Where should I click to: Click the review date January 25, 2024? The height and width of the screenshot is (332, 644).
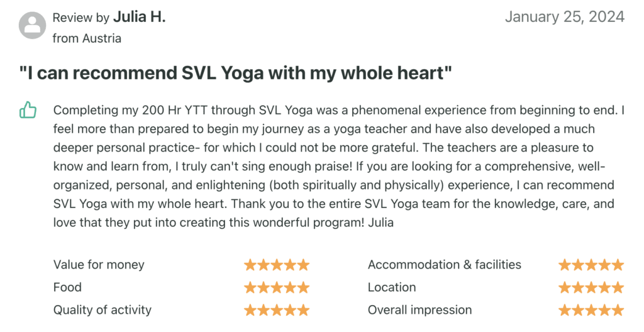tap(564, 17)
